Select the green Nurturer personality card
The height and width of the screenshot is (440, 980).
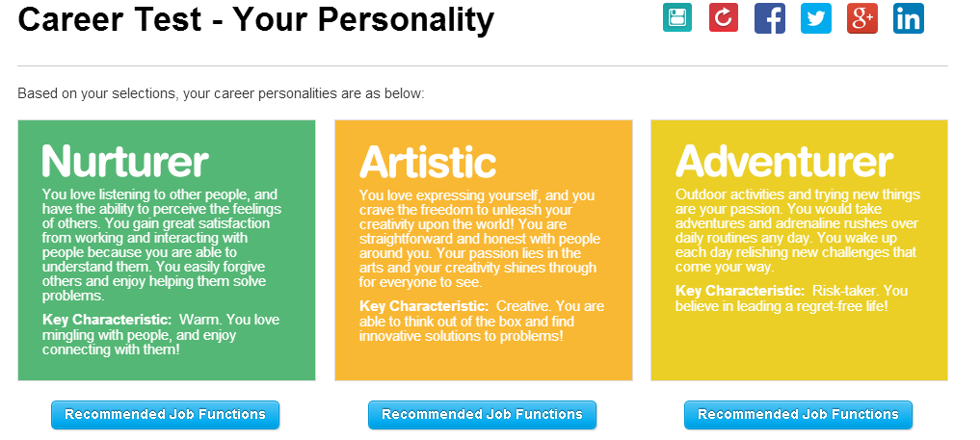167,250
